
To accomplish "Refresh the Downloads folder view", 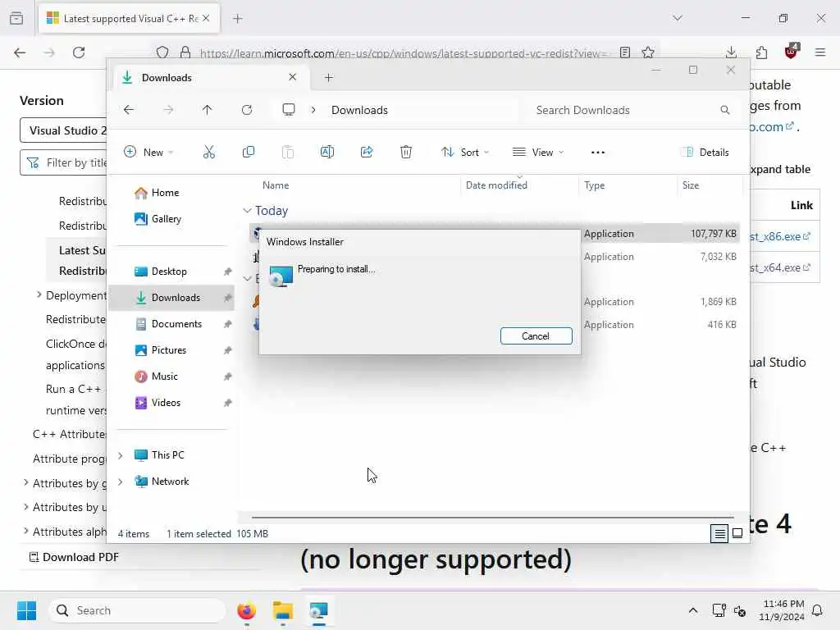I will (247, 110).
